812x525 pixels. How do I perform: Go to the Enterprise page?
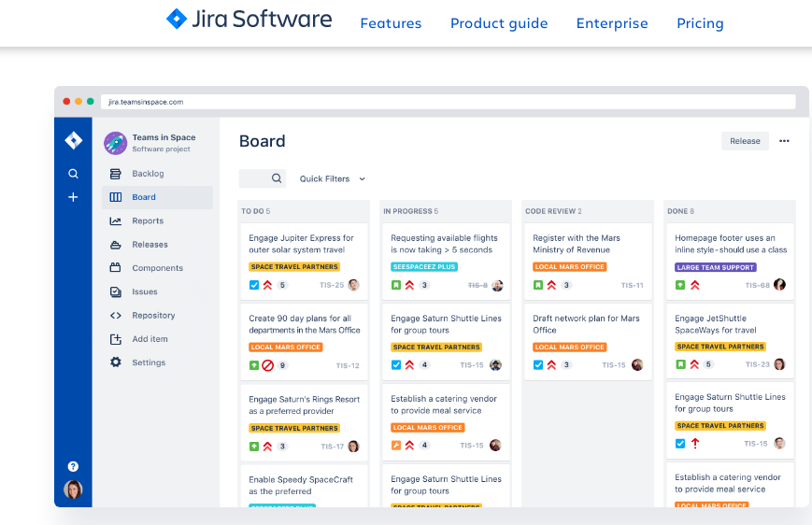point(612,23)
